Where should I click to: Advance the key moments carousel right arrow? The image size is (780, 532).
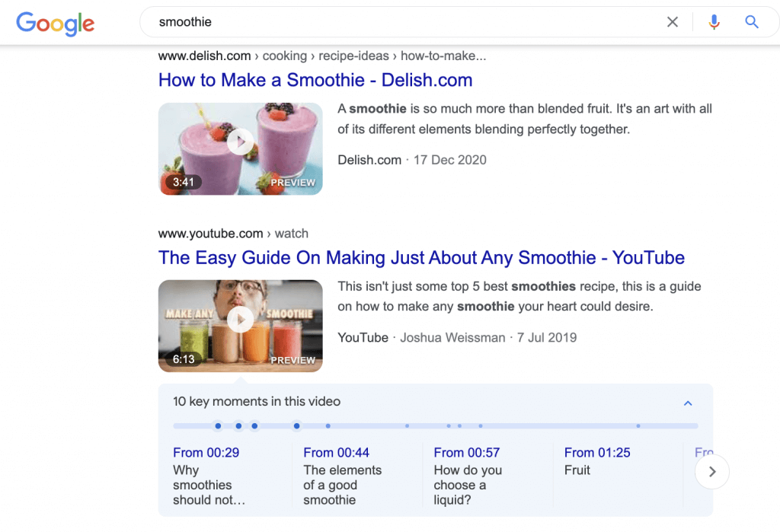tap(711, 472)
